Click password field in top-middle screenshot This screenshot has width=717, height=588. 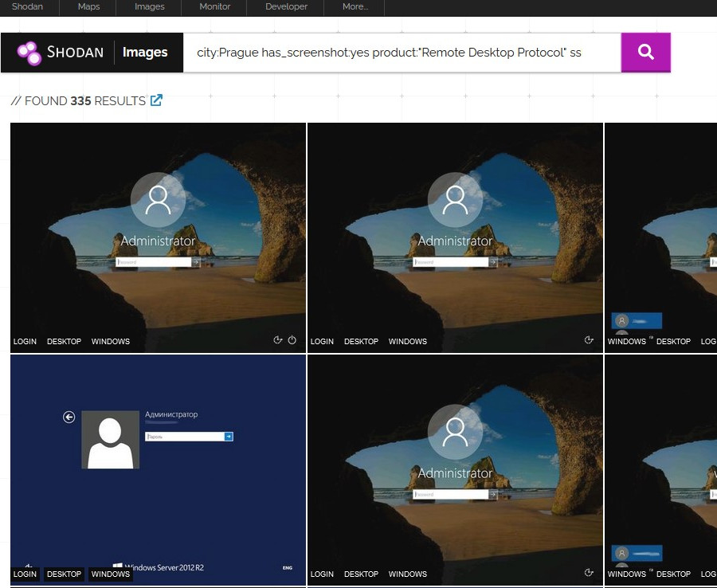451,262
